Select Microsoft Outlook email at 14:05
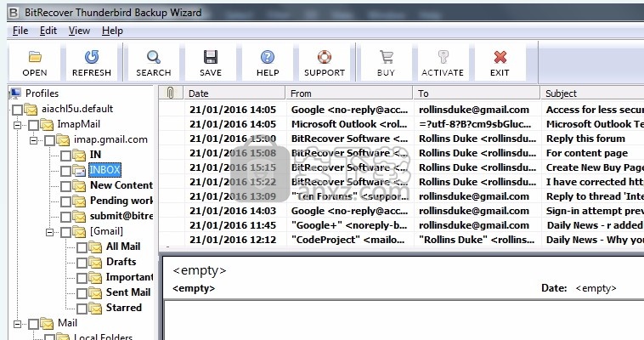 pos(401,124)
